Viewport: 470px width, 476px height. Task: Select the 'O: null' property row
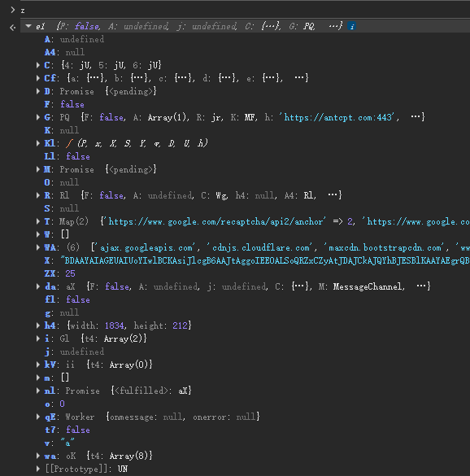pos(62,182)
